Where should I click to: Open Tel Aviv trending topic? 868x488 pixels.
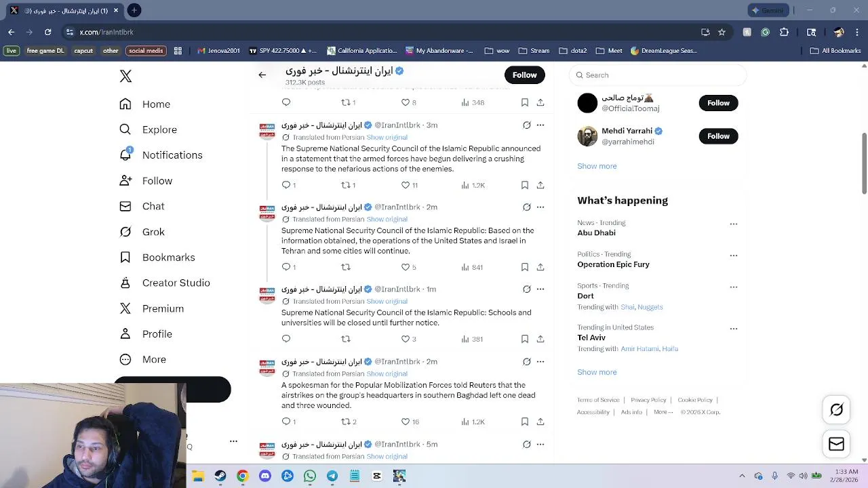coord(591,338)
